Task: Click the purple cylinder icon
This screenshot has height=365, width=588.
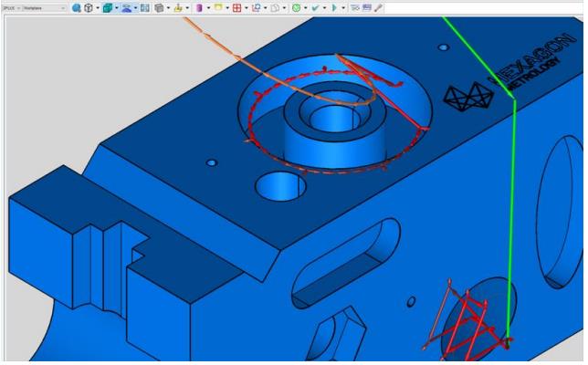Action: coord(199,6)
